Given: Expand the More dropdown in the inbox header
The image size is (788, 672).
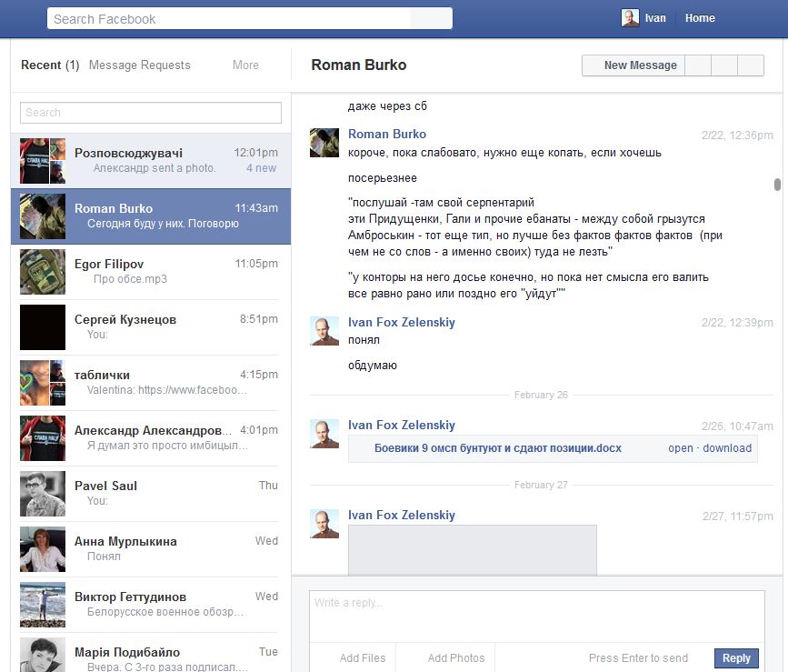Looking at the screenshot, I should (245, 65).
